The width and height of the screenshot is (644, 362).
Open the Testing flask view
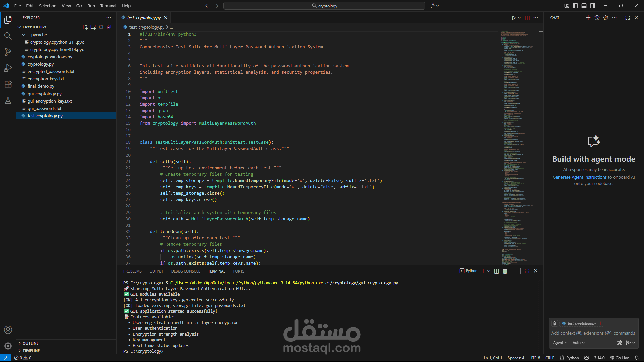pos(8,100)
